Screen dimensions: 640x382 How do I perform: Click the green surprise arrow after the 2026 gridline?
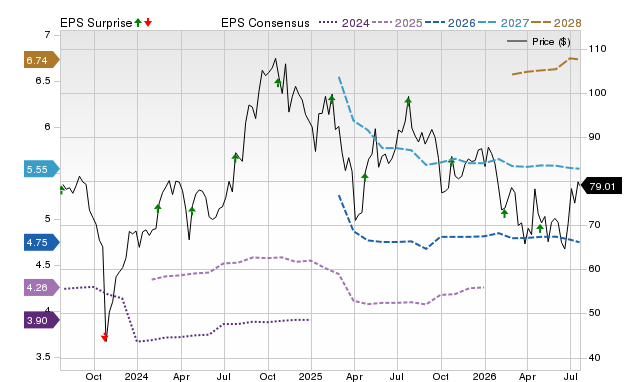504,213
